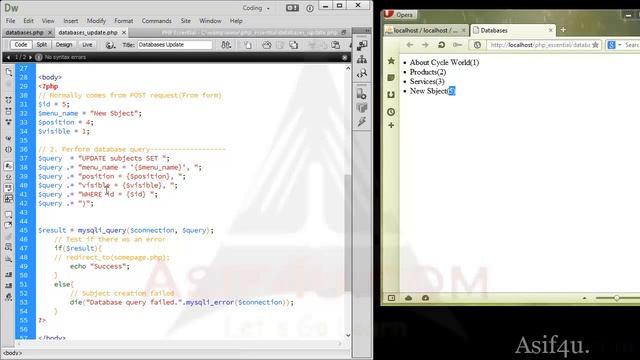This screenshot has height=360, width=640.
Task: Open the Edit menu in Dreamweaver
Action: tap(28, 21)
